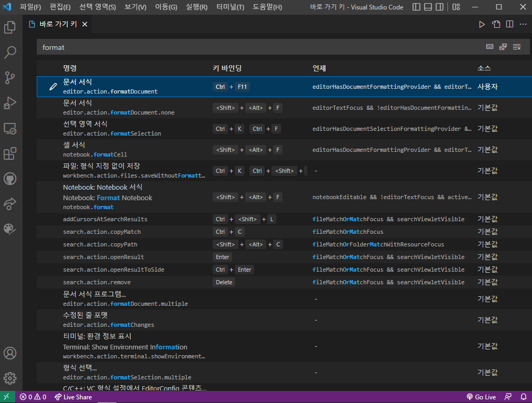Viewport: 532px width, 403px height.
Task: Toggle sort by precedence icon
Action: tap(503, 47)
